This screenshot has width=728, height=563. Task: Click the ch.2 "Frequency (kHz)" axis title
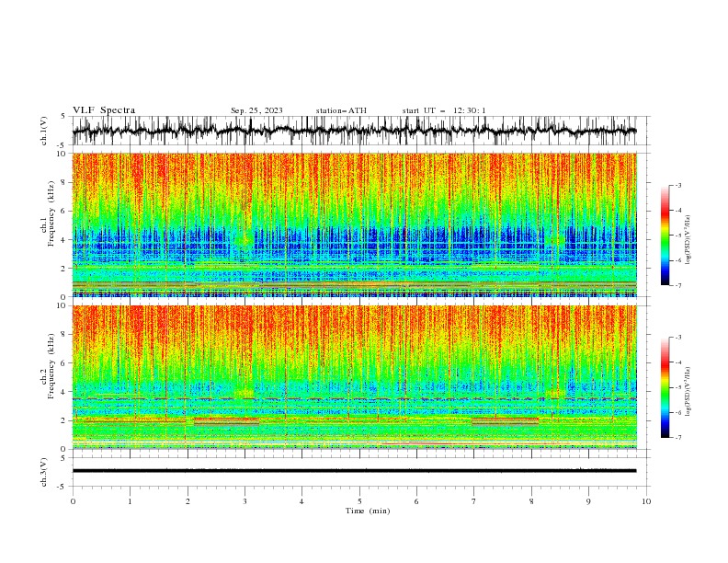(51, 366)
